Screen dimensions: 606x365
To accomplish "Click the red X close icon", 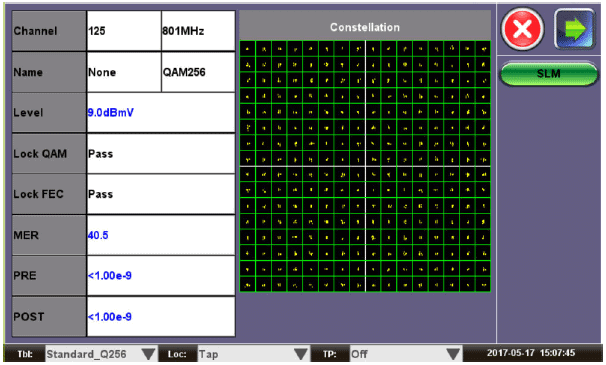I will pyautogui.click(x=523, y=29).
